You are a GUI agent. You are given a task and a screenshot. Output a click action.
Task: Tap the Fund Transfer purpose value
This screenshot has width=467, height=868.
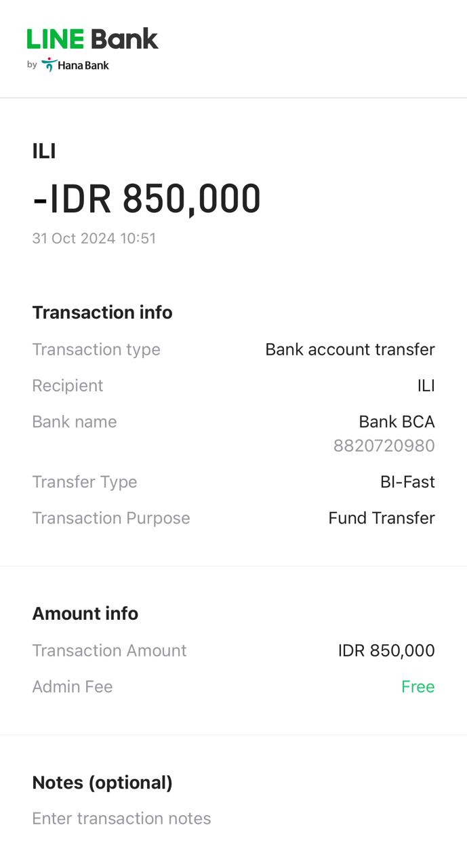pos(382,518)
